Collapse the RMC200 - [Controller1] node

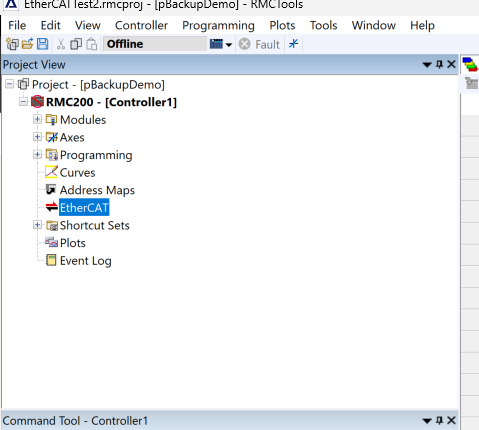click(23, 101)
